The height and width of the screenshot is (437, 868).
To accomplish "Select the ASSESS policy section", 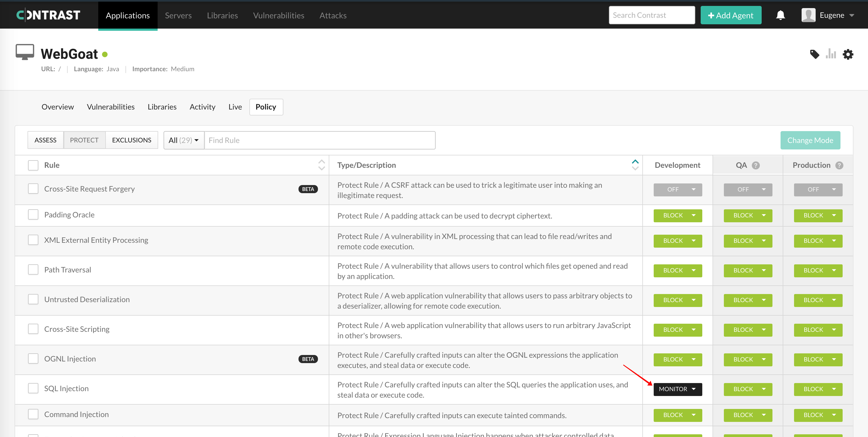I will 46,140.
